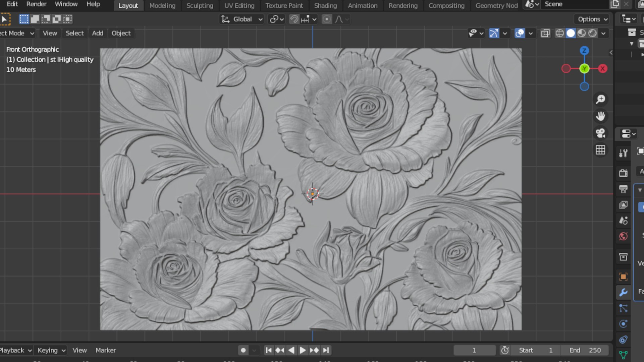Click the current frame number field

pyautogui.click(x=474, y=350)
